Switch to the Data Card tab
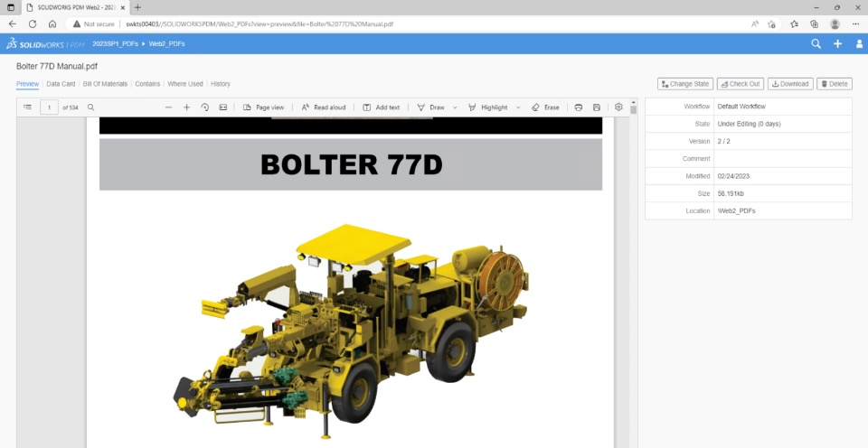Image resolution: width=868 pixels, height=448 pixels. [61, 84]
